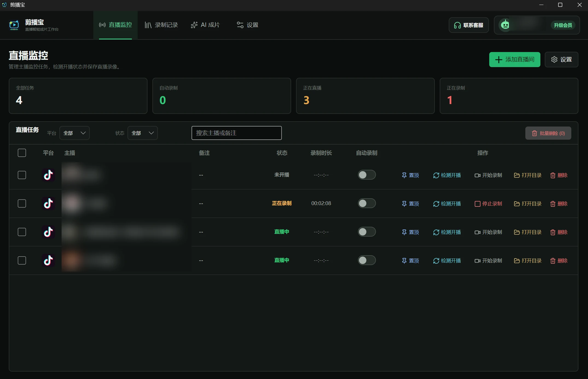Open folder icon 打开目录 in last row

click(x=517, y=261)
